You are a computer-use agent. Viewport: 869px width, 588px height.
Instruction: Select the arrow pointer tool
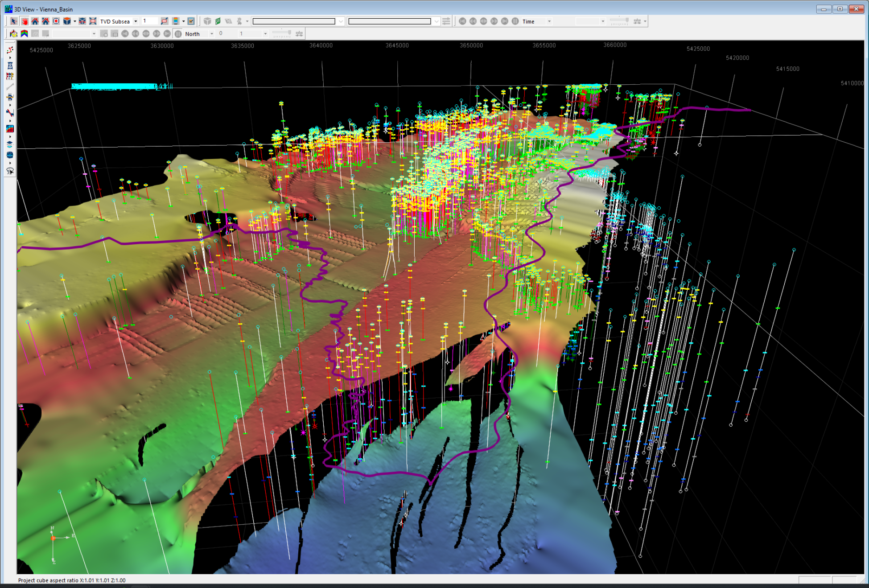[x=13, y=21]
